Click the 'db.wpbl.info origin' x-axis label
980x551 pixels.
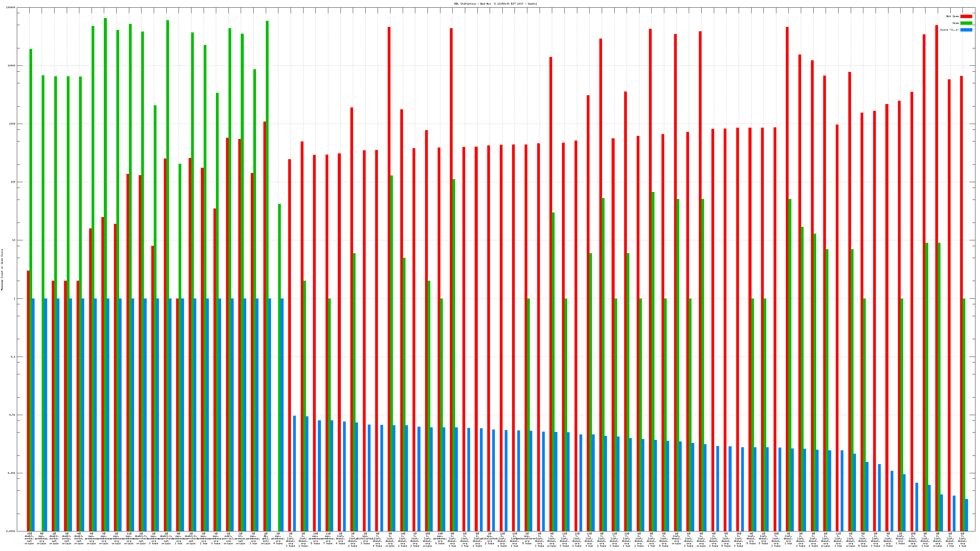(x=266, y=538)
